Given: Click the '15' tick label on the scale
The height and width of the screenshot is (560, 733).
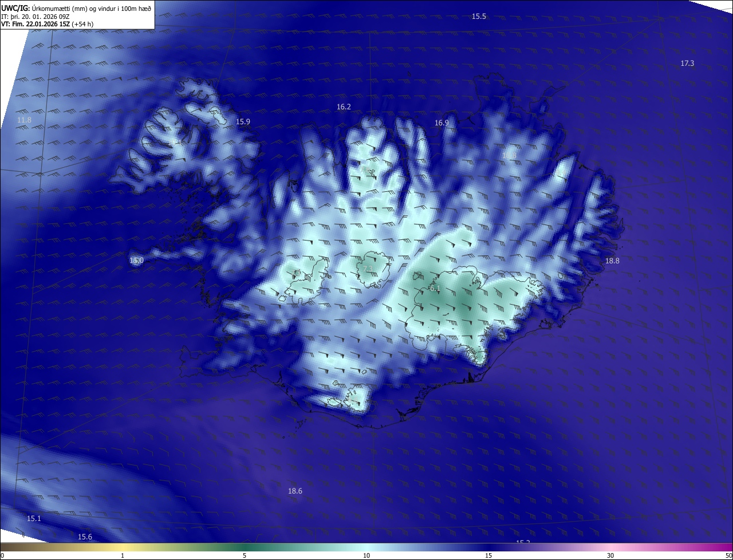Looking at the screenshot, I should [488, 556].
